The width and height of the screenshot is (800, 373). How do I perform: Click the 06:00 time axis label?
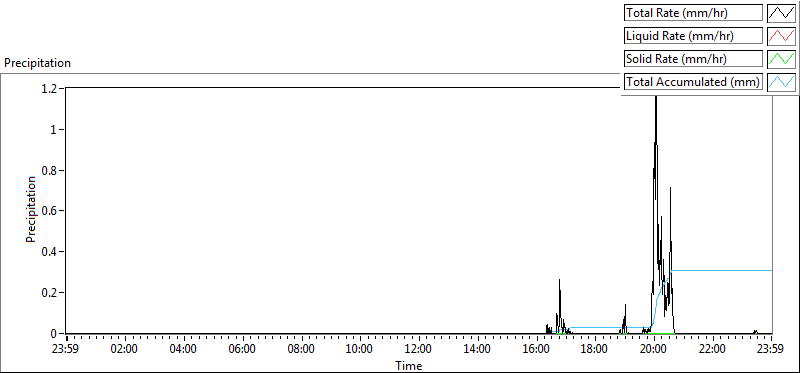point(243,350)
